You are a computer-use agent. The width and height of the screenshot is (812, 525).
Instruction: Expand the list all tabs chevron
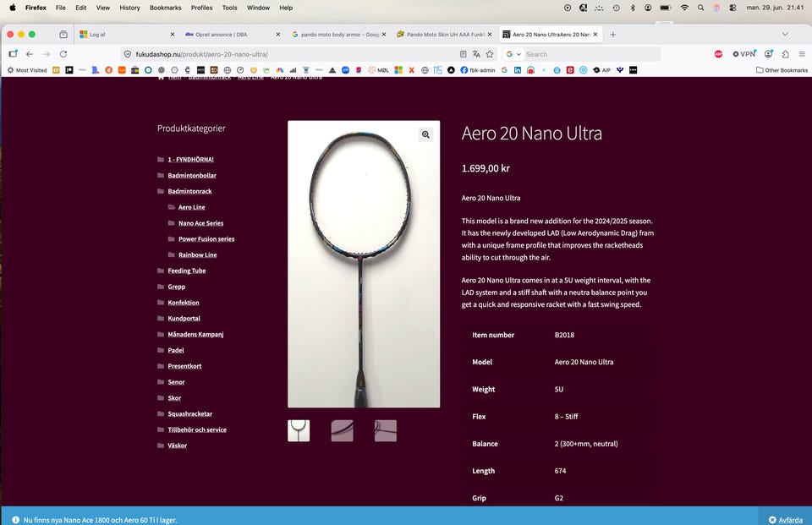(785, 35)
